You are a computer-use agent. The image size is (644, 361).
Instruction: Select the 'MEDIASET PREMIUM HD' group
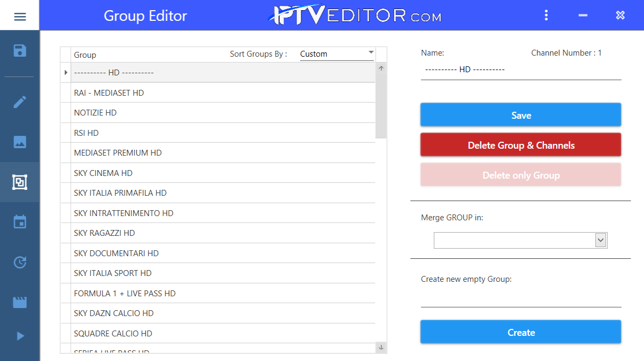(223, 152)
